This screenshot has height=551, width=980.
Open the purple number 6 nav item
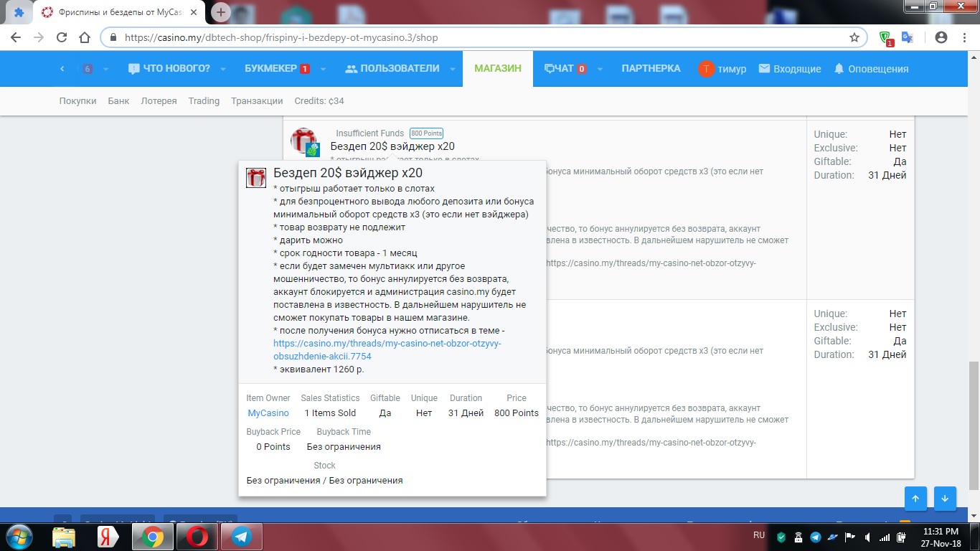pyautogui.click(x=88, y=69)
